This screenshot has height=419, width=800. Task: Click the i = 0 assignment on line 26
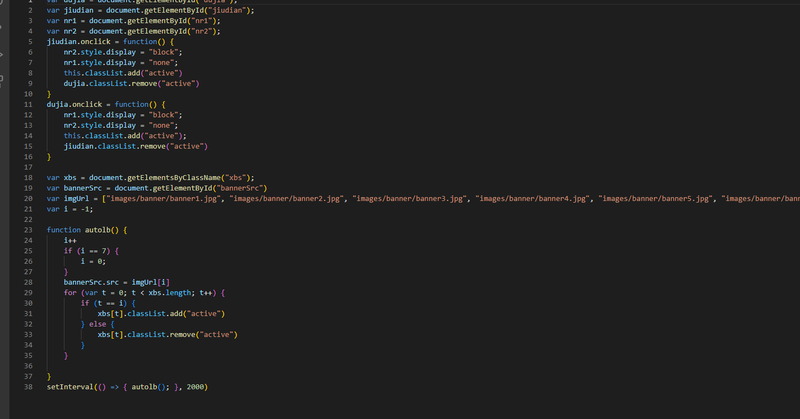(93, 262)
